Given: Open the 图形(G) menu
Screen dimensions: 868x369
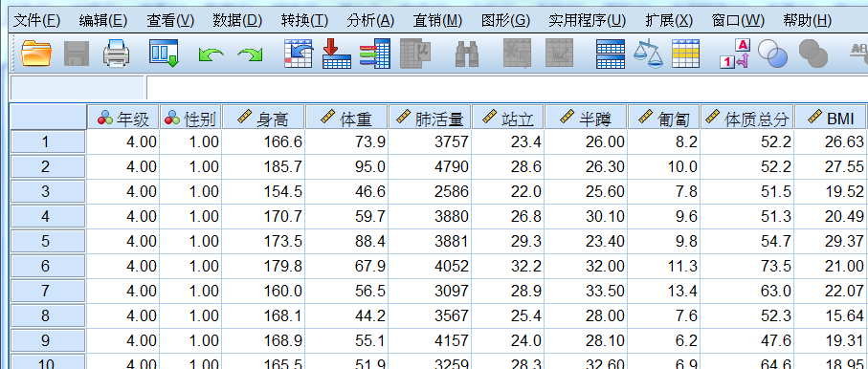Looking at the screenshot, I should (x=505, y=21).
